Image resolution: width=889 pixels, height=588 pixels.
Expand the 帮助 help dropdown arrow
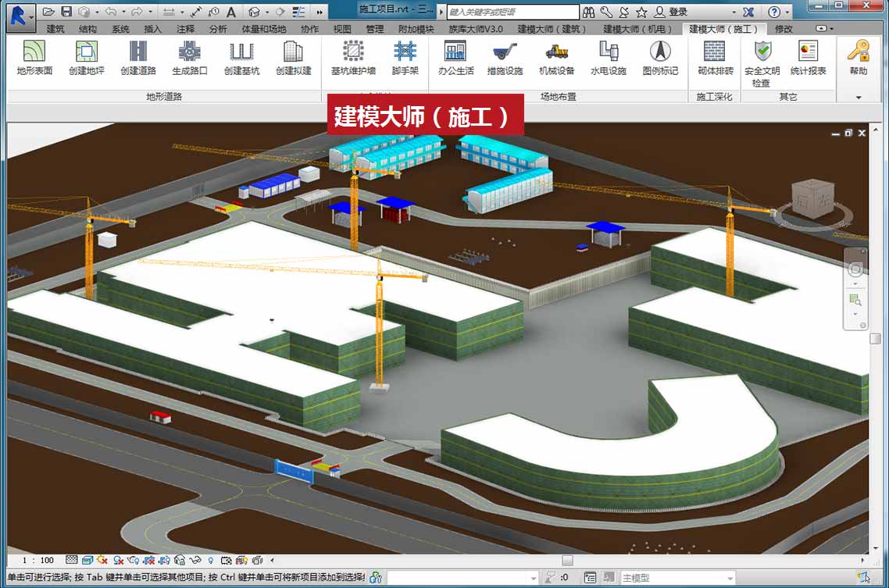pos(859,98)
